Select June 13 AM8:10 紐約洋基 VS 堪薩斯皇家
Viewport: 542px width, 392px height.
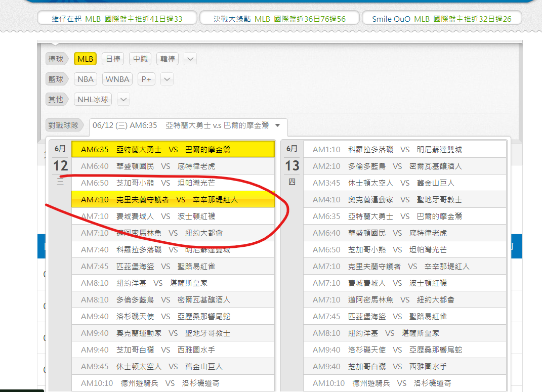tap(405, 333)
